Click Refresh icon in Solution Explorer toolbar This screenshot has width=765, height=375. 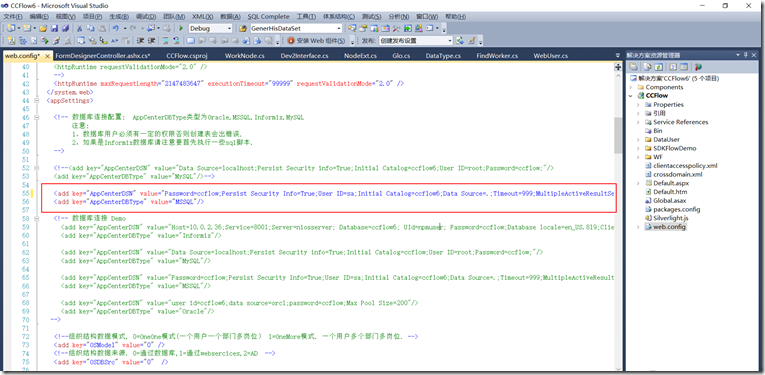[x=659, y=66]
